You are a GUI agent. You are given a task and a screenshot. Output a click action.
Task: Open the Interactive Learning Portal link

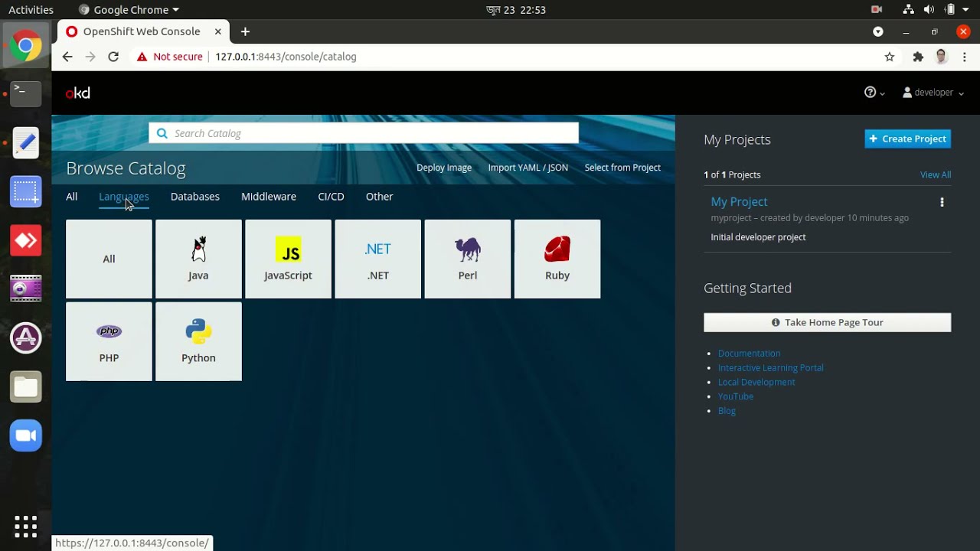tap(771, 368)
